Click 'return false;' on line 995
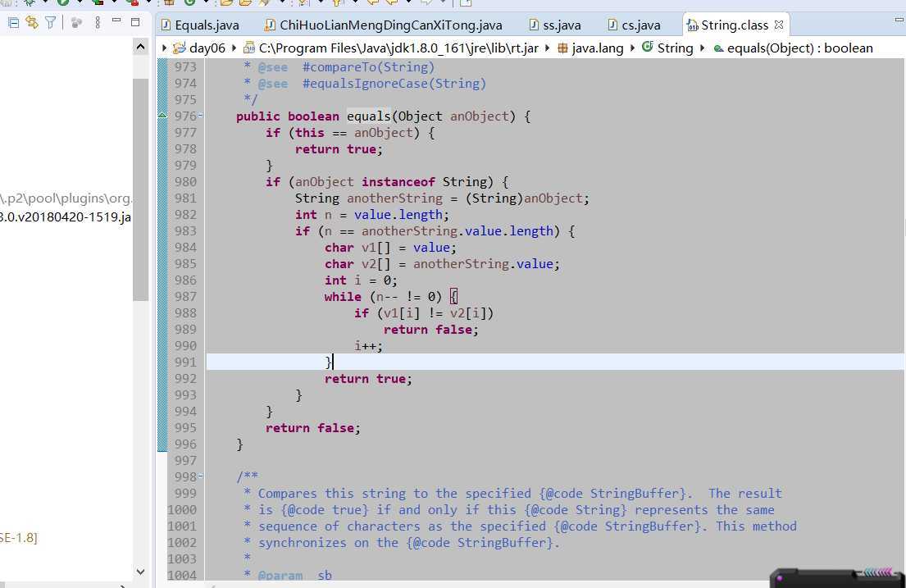This screenshot has height=588, width=906. pyautogui.click(x=312, y=428)
